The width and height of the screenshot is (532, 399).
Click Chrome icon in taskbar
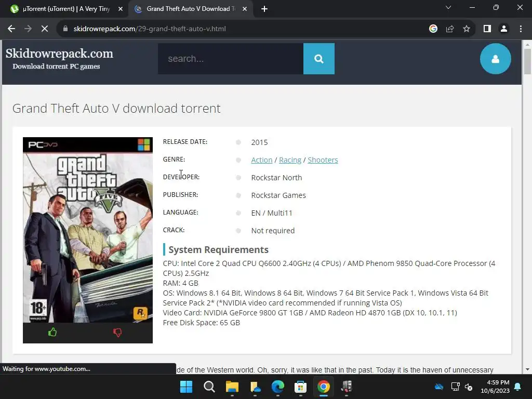coord(323,387)
